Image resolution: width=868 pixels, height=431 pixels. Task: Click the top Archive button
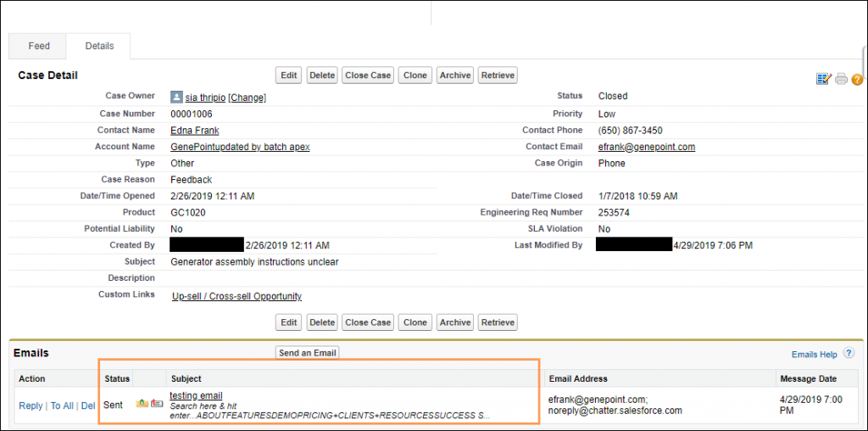point(455,76)
